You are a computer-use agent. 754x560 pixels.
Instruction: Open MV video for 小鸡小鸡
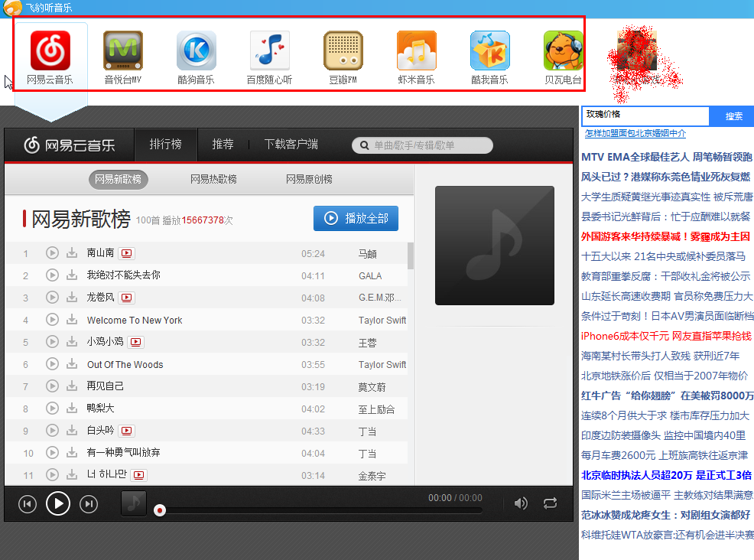click(x=136, y=342)
